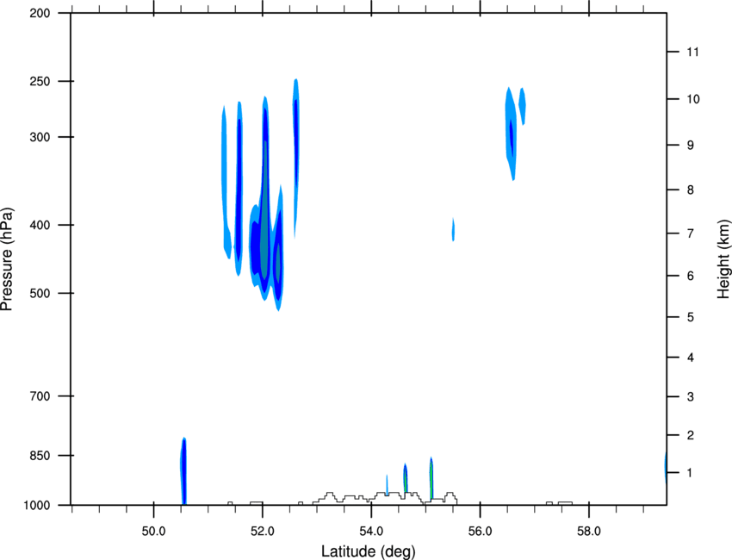Click the 5 km height label

pyautogui.click(x=691, y=317)
